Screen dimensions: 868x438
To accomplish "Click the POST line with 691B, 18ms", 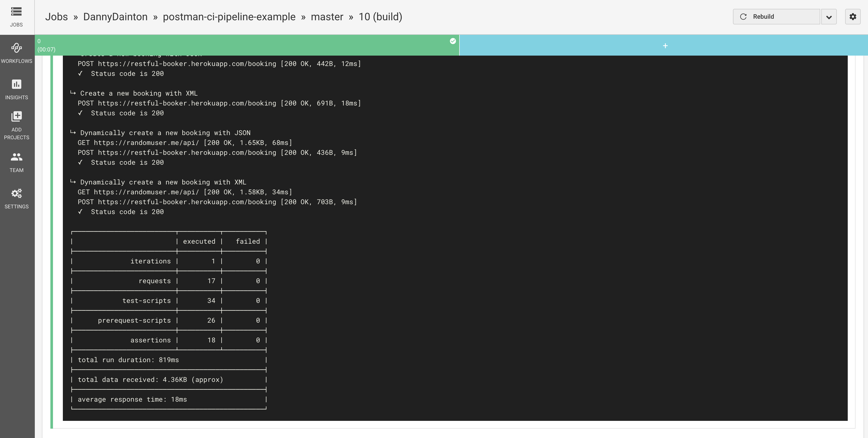I will coord(219,103).
